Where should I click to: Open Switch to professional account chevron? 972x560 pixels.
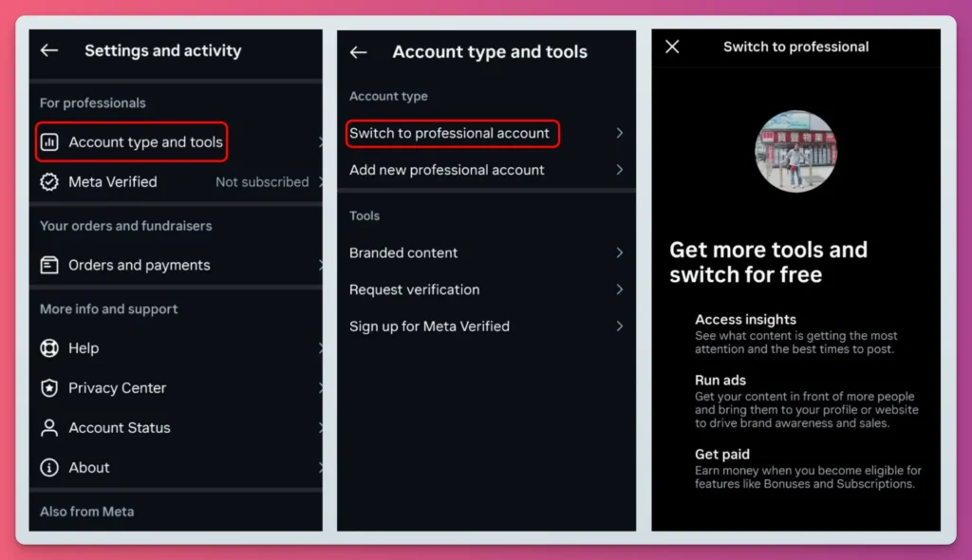619,134
